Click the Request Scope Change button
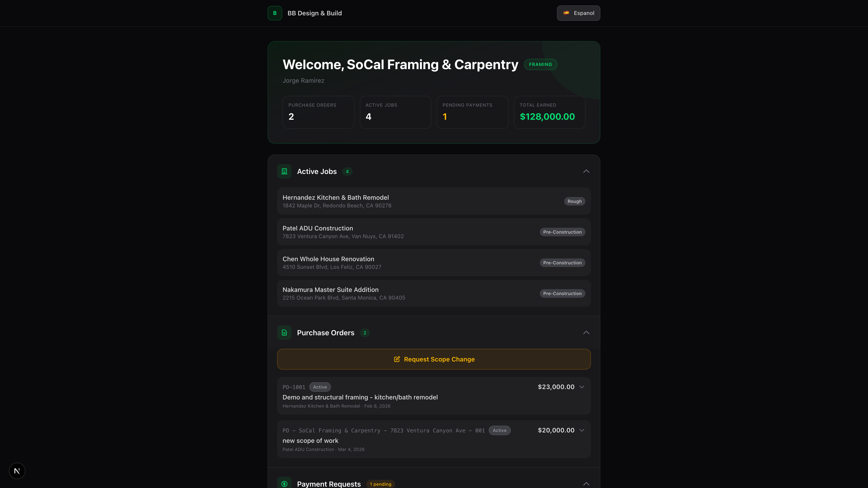Image resolution: width=868 pixels, height=488 pixels. (434, 359)
